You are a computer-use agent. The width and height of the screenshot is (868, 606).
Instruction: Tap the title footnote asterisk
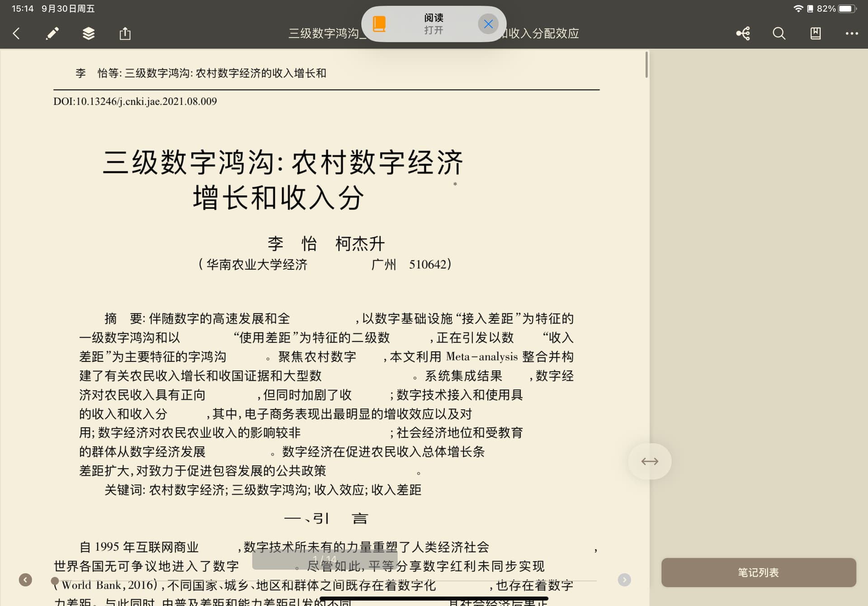coord(455,184)
